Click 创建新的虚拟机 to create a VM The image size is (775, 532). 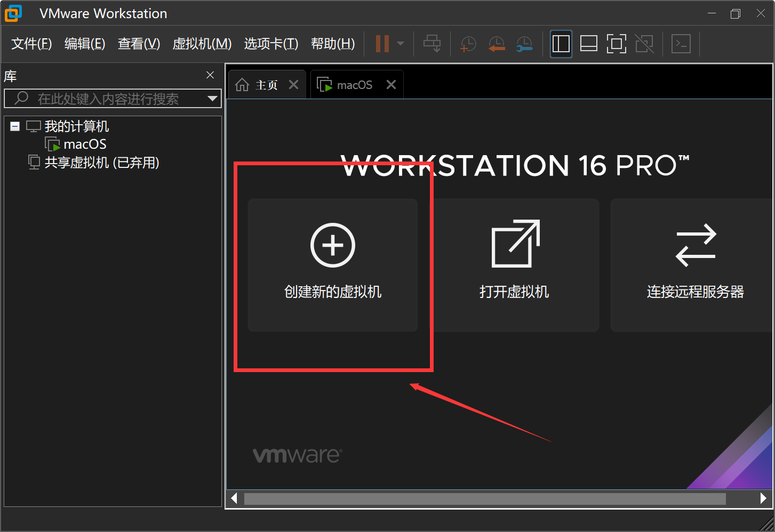[x=332, y=265]
